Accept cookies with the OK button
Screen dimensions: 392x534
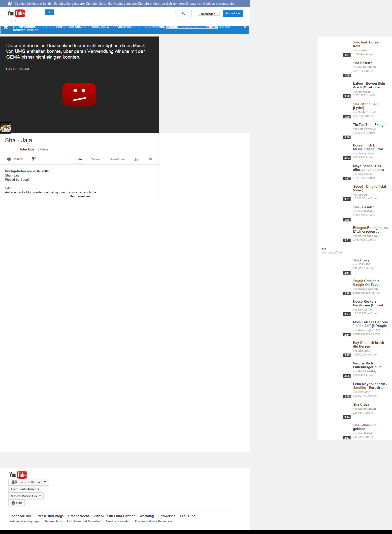click(x=49, y=12)
